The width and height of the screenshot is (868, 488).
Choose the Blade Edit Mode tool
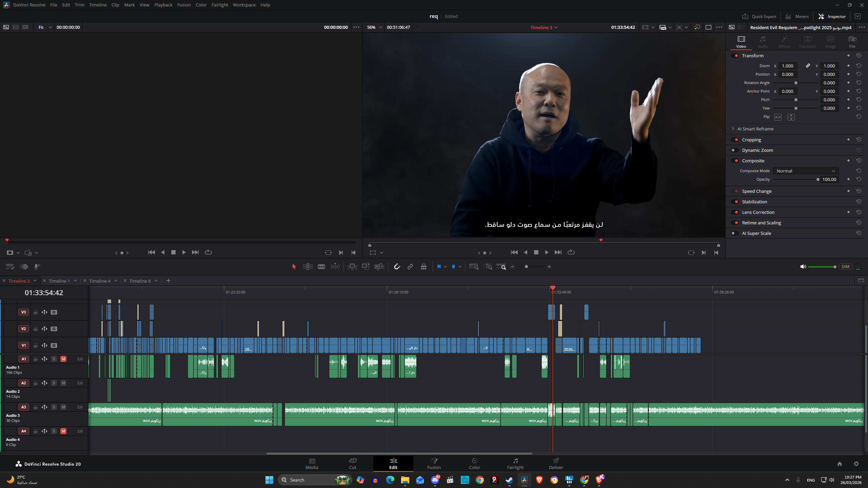pyautogui.click(x=321, y=267)
